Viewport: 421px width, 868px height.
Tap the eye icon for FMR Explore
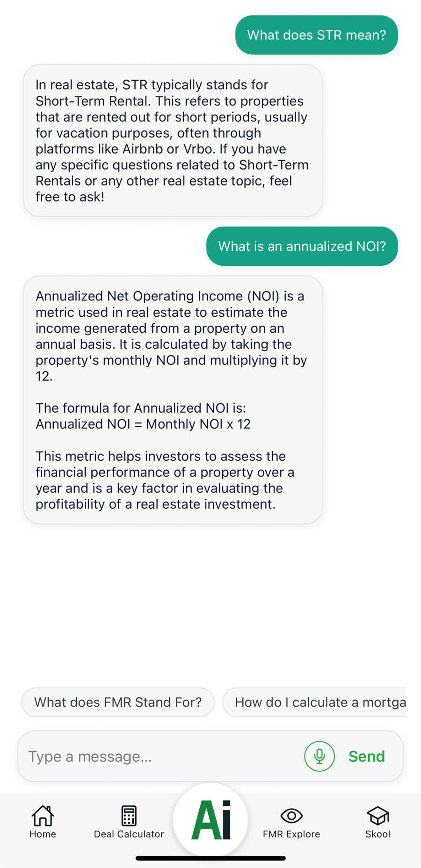(x=291, y=816)
